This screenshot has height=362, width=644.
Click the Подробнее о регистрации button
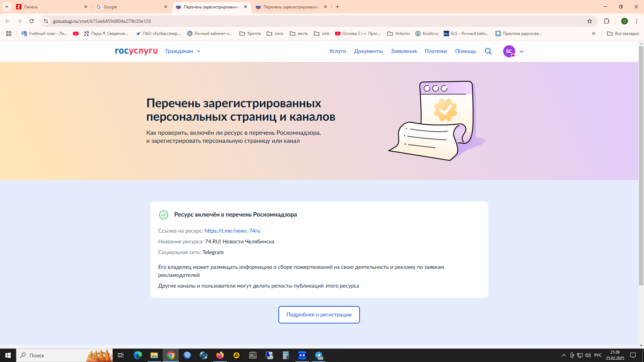click(x=319, y=314)
